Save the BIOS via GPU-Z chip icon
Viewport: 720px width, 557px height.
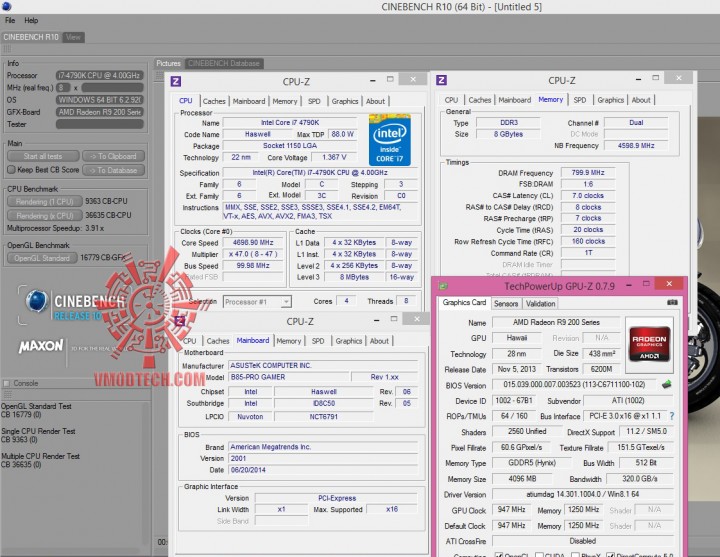click(667, 384)
